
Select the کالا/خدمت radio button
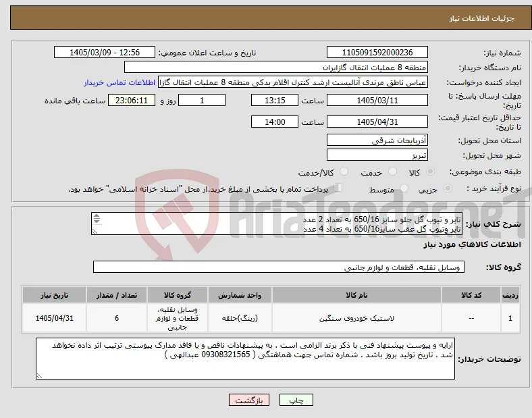pyautogui.click(x=344, y=172)
